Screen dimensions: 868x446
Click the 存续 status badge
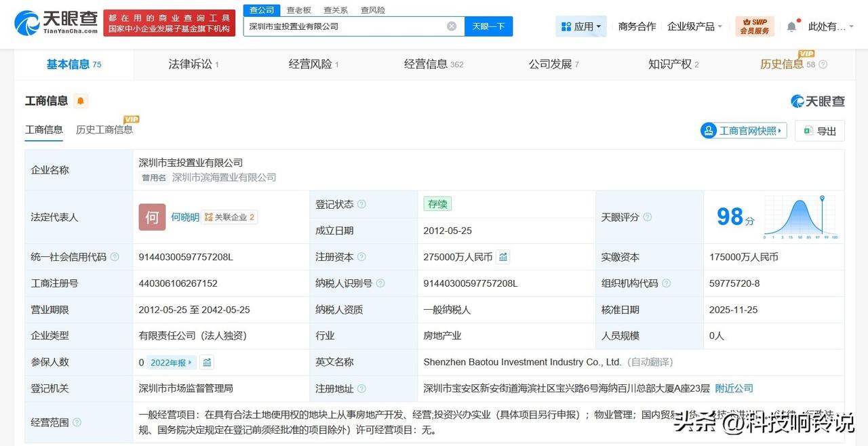tap(437, 204)
